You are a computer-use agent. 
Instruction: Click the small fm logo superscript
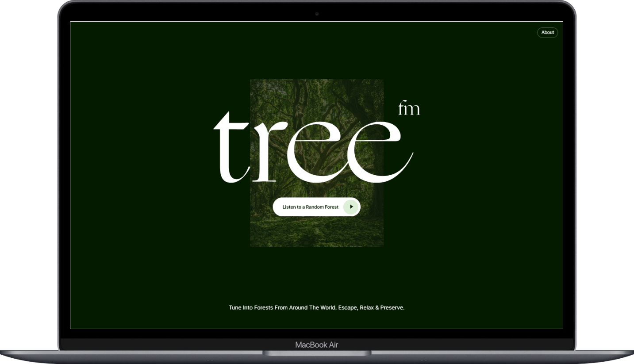tap(409, 108)
